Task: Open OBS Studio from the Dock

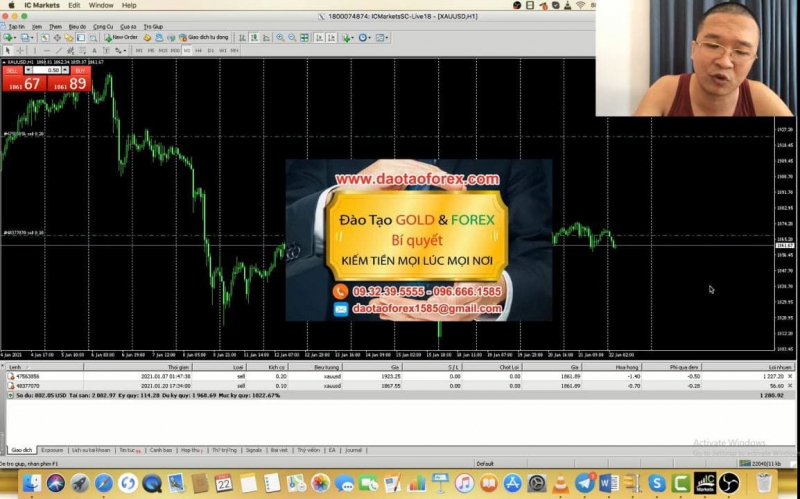Action: tap(729, 483)
